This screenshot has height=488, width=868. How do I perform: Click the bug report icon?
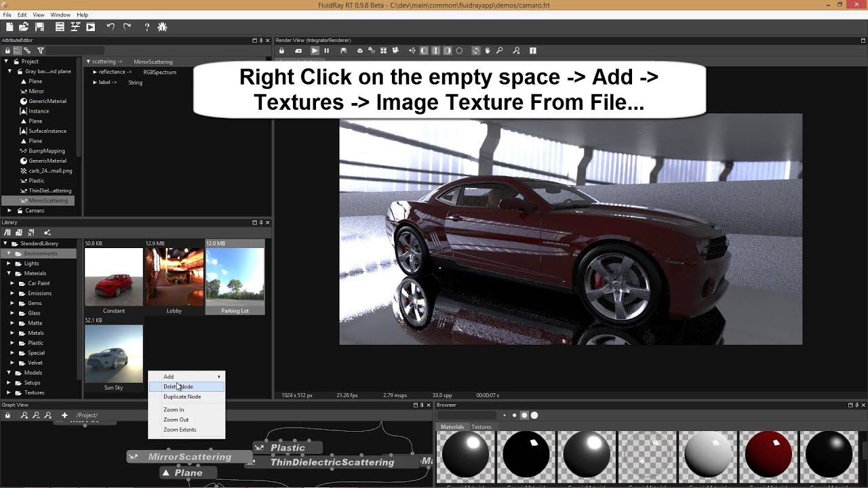pyautogui.click(x=162, y=27)
